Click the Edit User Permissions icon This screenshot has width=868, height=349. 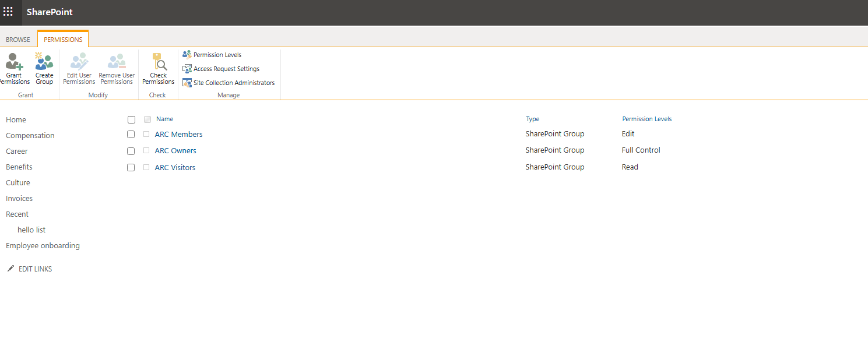(79, 61)
